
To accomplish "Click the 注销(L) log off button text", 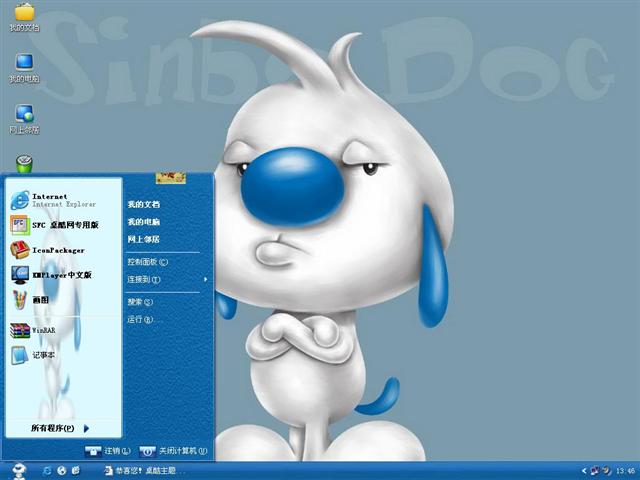I will [x=118, y=451].
